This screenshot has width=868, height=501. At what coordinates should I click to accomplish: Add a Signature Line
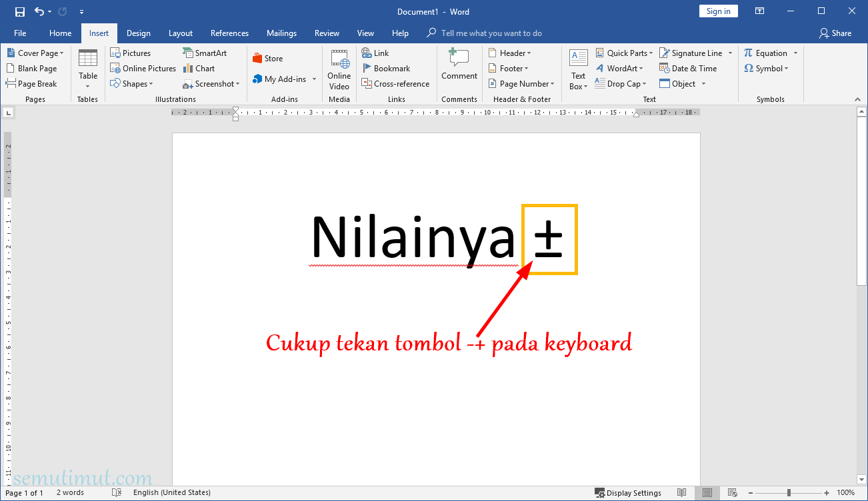pos(692,52)
